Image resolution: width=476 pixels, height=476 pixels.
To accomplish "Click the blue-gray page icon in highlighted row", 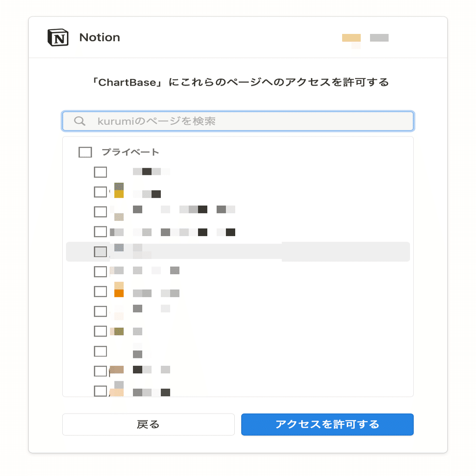I will [119, 248].
